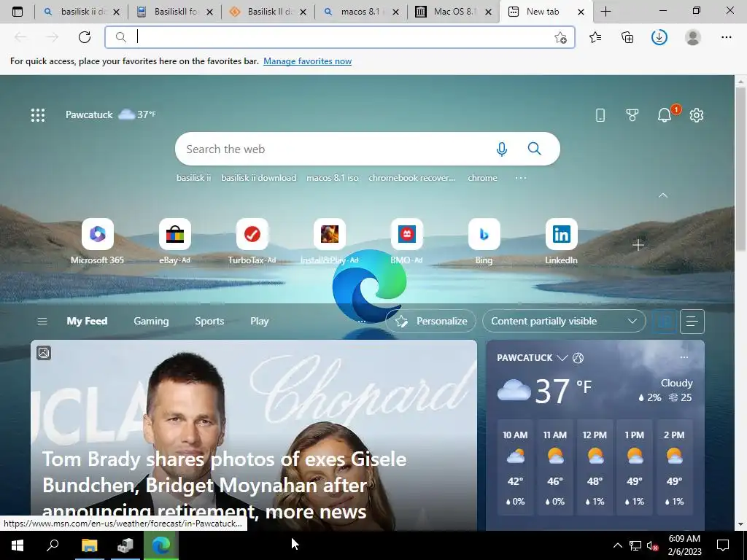
Task: Select the chromebook recover suggestion
Action: coord(411,178)
